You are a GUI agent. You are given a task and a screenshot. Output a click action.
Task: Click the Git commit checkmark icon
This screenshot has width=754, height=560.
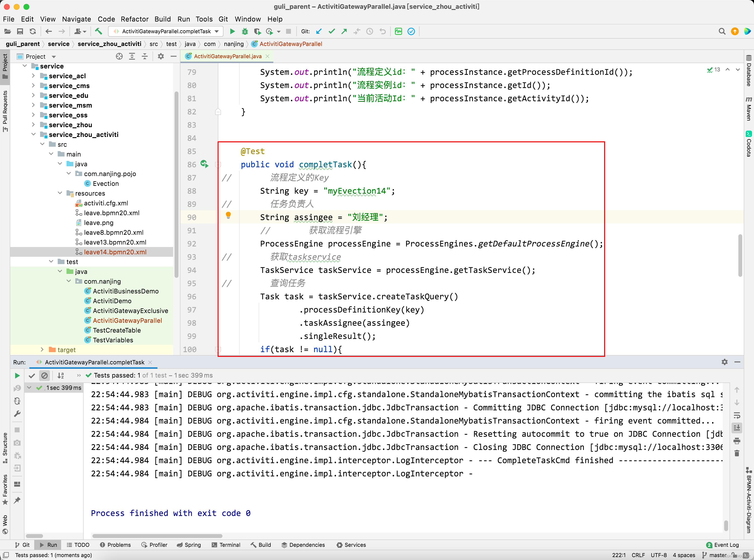[x=332, y=32]
